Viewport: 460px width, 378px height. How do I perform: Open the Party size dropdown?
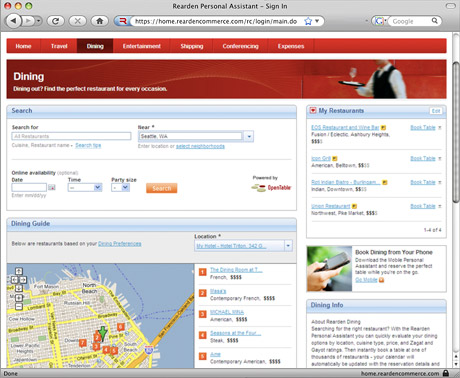point(120,187)
